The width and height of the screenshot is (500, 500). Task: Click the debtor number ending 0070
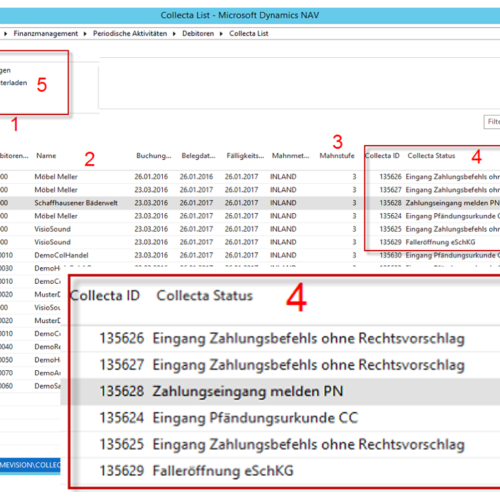(x=6, y=373)
